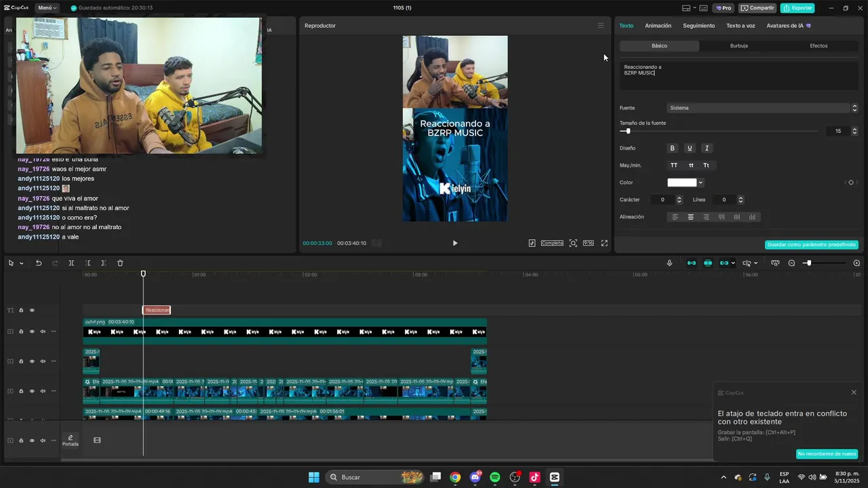Trim right of playhead with split-right tool
Image resolution: width=868 pixels, height=488 pixels.
pyautogui.click(x=103, y=263)
